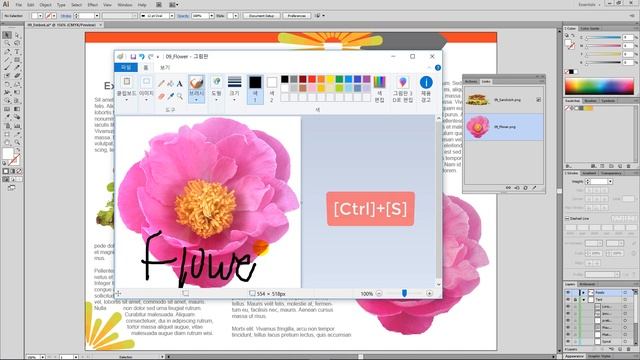Select the Illustrator Selection tool
This screenshot has width=640, height=360.
coord(7,36)
